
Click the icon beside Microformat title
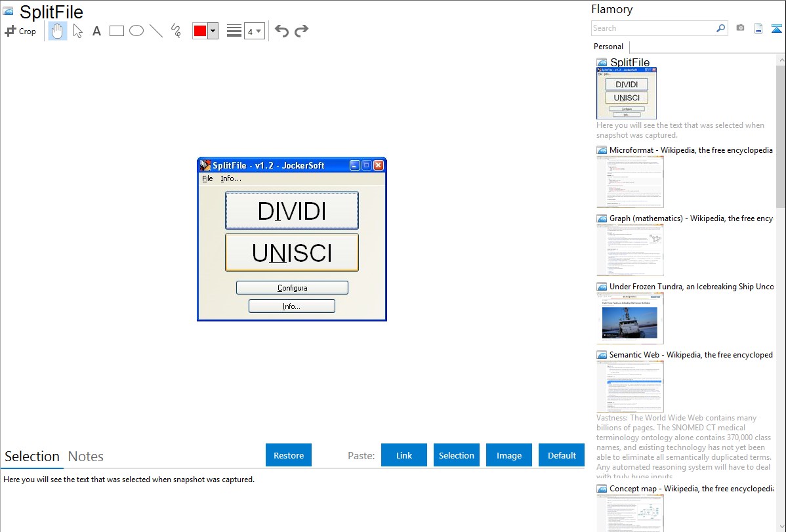[x=602, y=150]
